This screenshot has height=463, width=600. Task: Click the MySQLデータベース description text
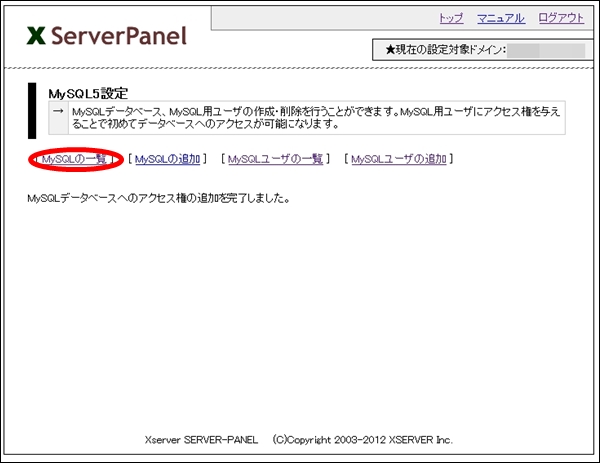pos(316,118)
